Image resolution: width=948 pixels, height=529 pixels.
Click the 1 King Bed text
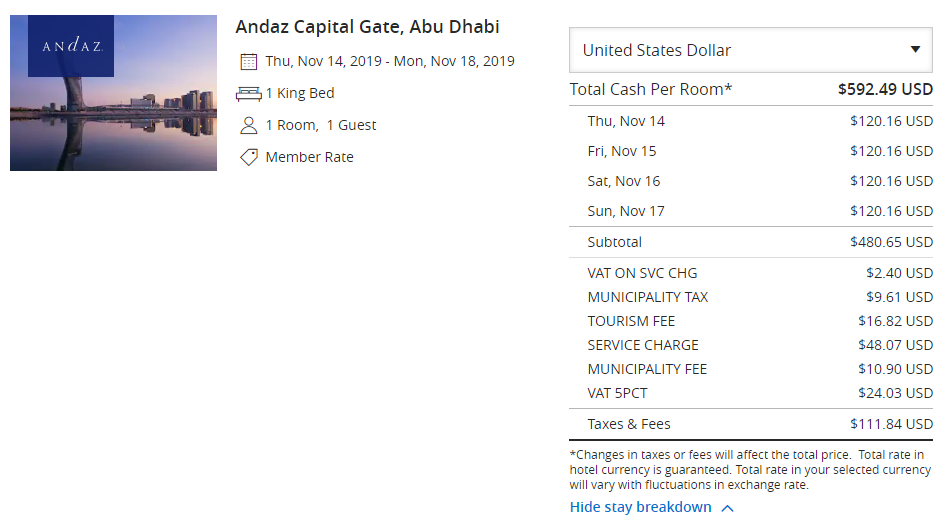click(x=300, y=93)
